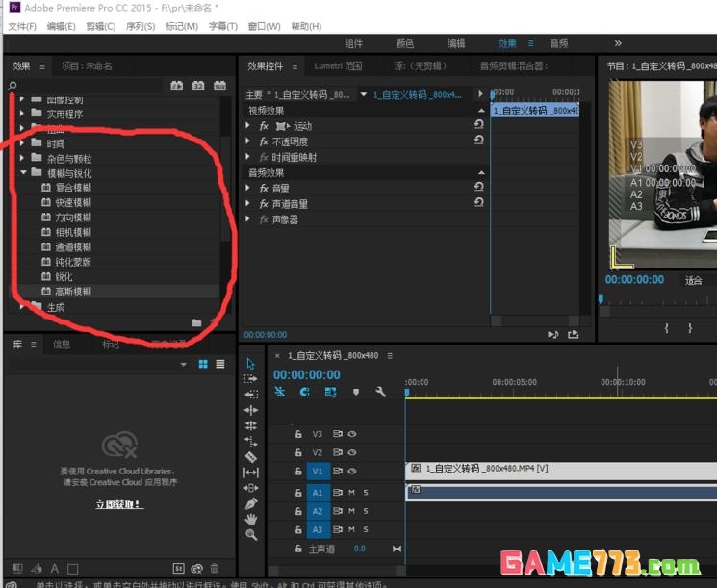Select the 高斯模糊 effect
The width and height of the screenshot is (717, 588).
73,292
